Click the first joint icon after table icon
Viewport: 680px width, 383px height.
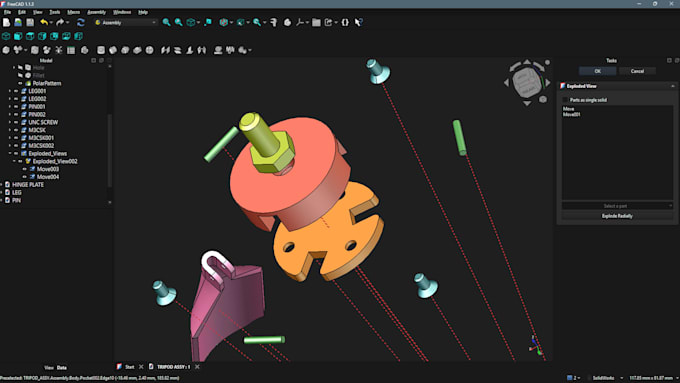(85, 50)
